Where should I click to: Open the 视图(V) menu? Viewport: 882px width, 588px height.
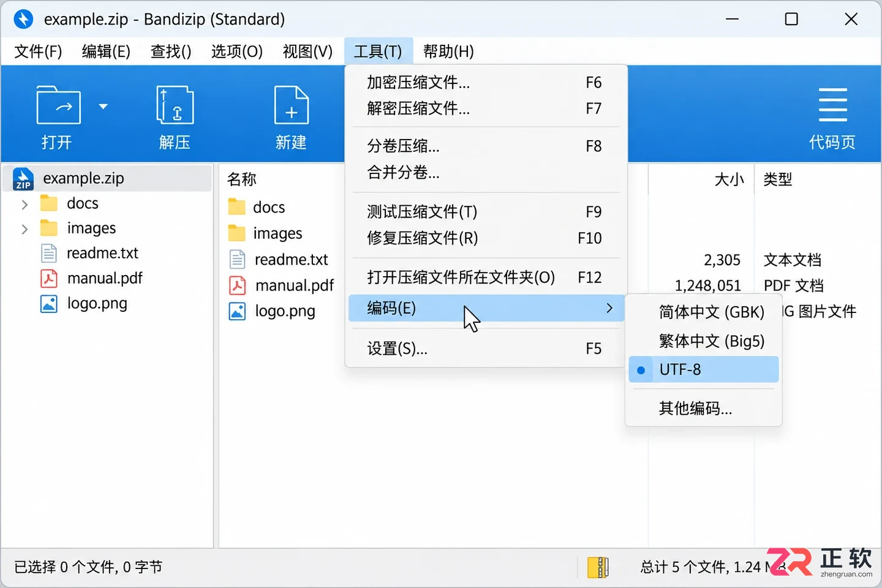[307, 51]
